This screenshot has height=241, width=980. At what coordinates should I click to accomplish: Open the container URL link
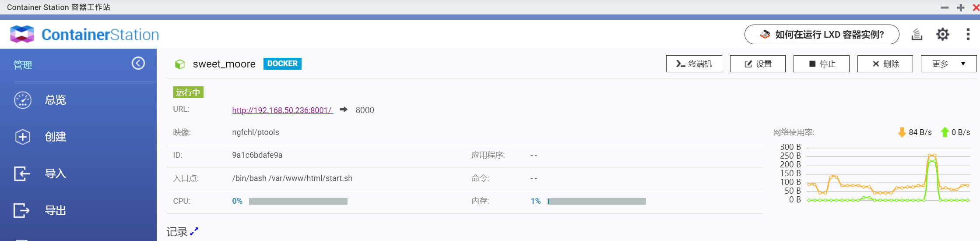click(282, 110)
